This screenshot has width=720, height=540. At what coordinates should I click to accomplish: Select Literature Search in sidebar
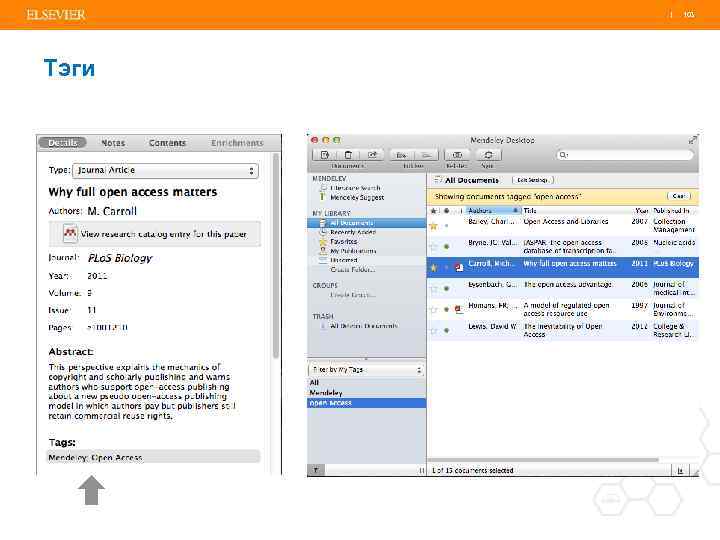point(355,188)
